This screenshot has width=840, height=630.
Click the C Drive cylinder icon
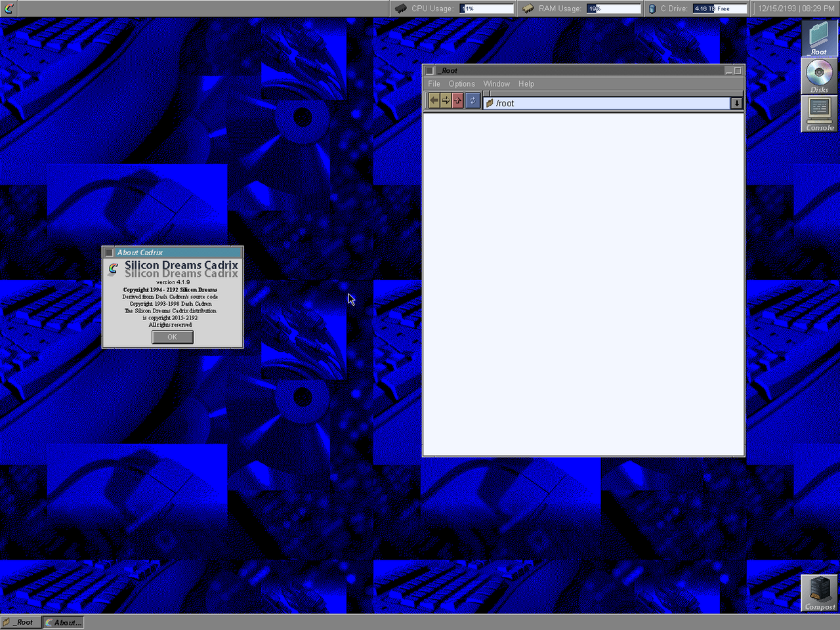tap(652, 9)
